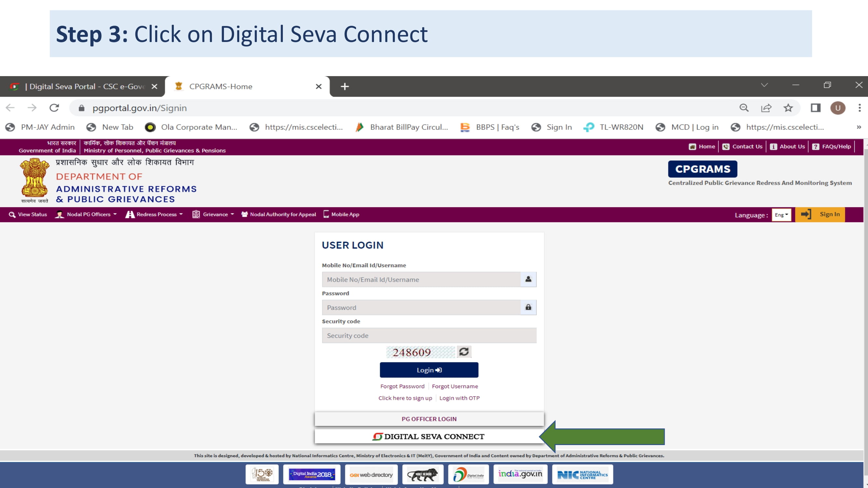868x488 pixels.
Task: Expand the Redress Process menu
Action: (x=154, y=214)
